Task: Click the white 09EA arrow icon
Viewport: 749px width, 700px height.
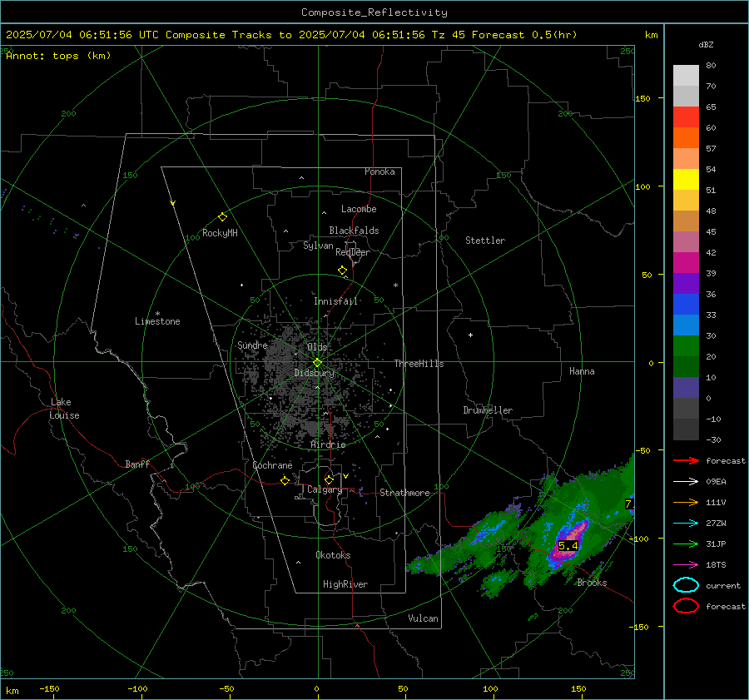Action: 686,481
